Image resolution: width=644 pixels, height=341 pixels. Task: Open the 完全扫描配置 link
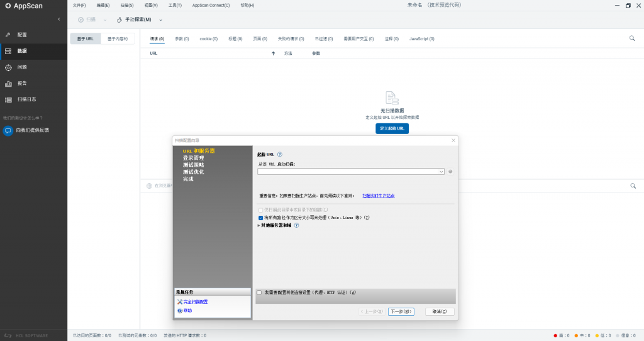click(196, 301)
